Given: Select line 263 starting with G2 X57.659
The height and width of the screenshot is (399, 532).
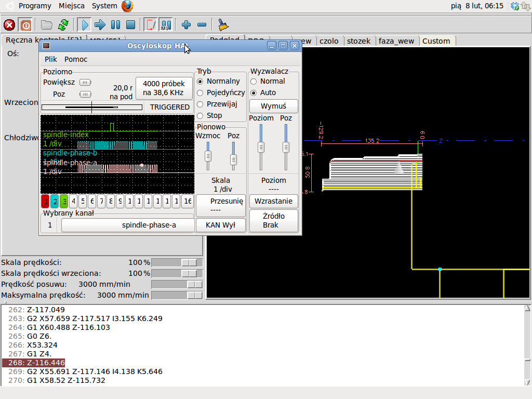Looking at the screenshot, I should pyautogui.click(x=86, y=318).
